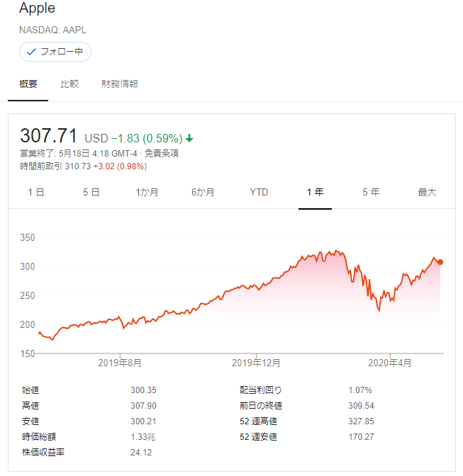Image resolution: width=463 pixels, height=476 pixels.
Task: Select the 6か月 chart range
Action: point(203,192)
